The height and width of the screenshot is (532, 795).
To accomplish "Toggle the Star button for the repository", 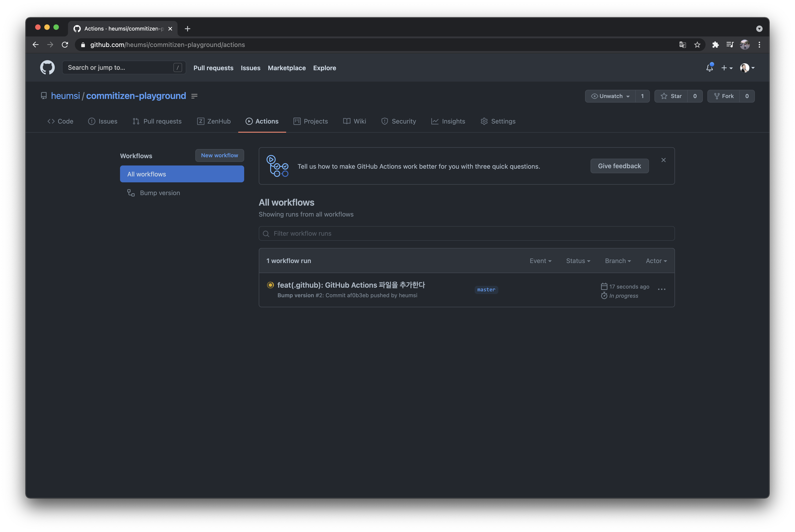I will (671, 96).
